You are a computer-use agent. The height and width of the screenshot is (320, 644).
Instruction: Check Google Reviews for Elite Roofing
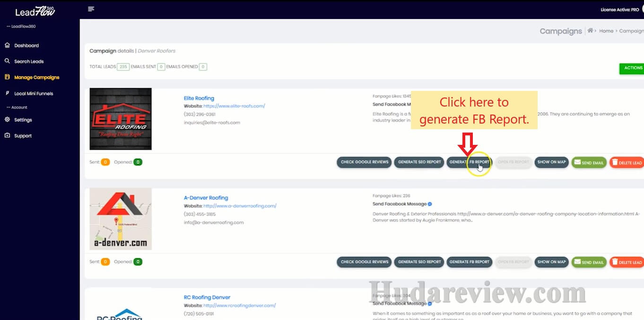click(364, 162)
